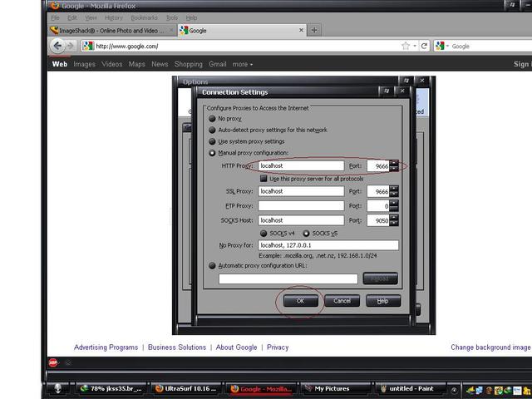Screen dimensions: 532x399
Task: Click the Videos link in the Google bar
Action: click(112, 64)
